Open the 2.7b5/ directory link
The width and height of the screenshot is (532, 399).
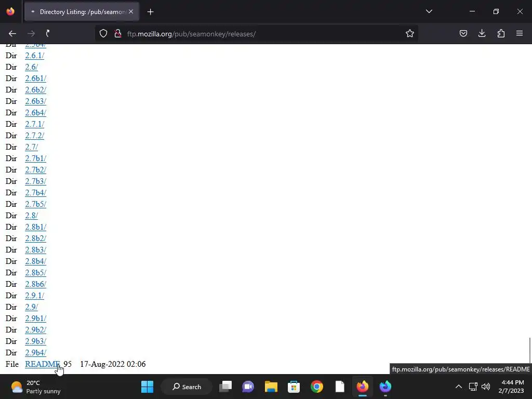(36, 204)
